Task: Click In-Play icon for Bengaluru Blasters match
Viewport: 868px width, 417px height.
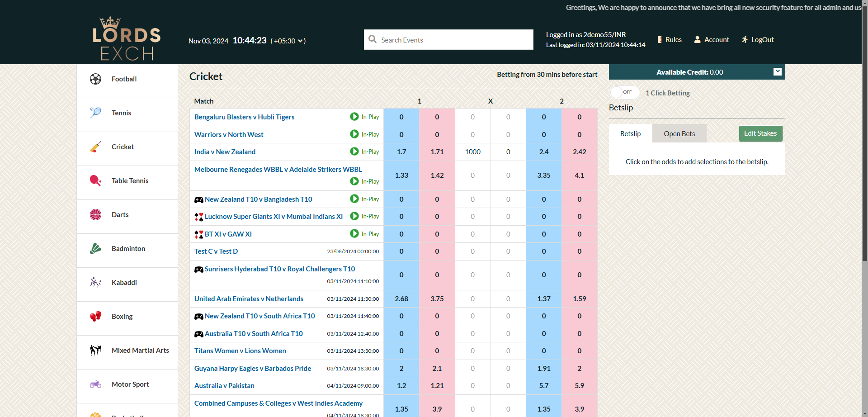Action: [354, 117]
